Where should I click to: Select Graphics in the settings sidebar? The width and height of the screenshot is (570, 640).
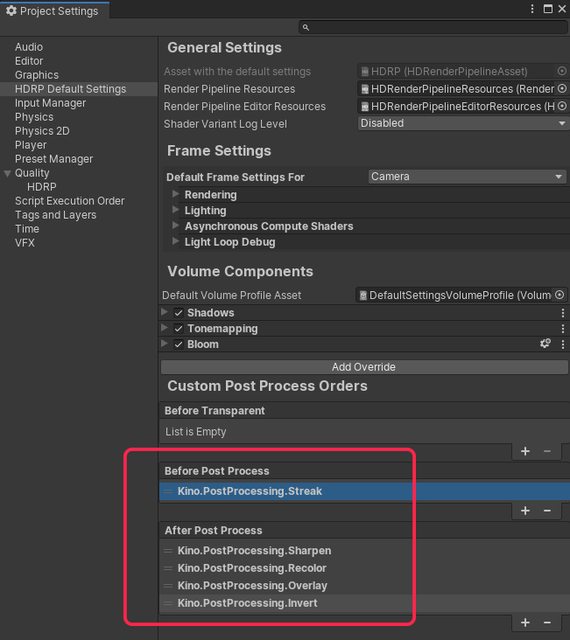point(37,75)
